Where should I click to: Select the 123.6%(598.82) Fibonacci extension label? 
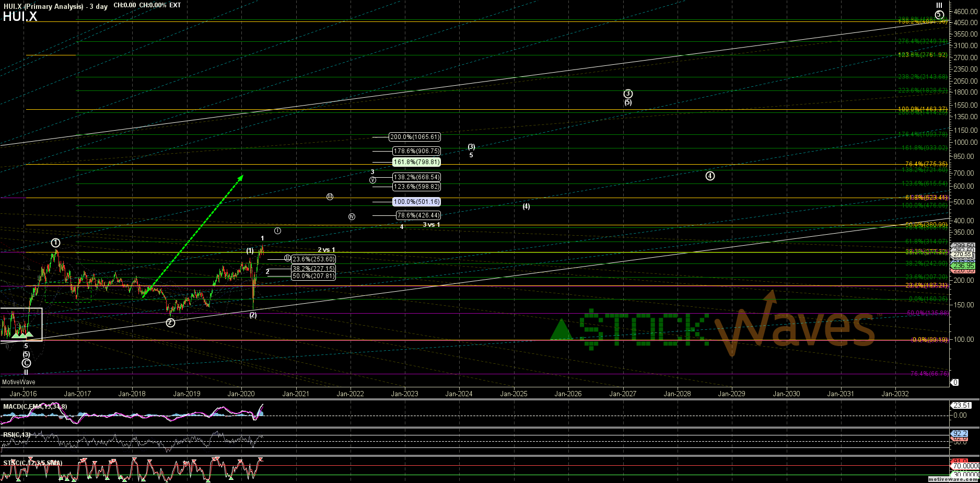(416, 187)
